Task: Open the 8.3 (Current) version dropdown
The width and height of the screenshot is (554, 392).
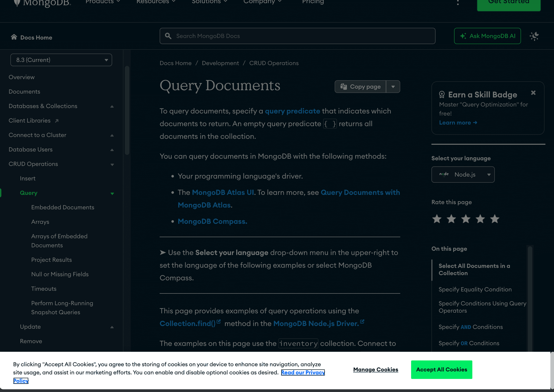Action: tap(61, 60)
